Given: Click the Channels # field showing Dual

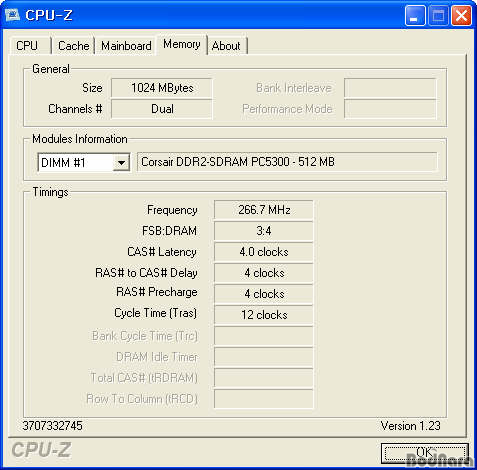Looking at the screenshot, I should point(162,109).
